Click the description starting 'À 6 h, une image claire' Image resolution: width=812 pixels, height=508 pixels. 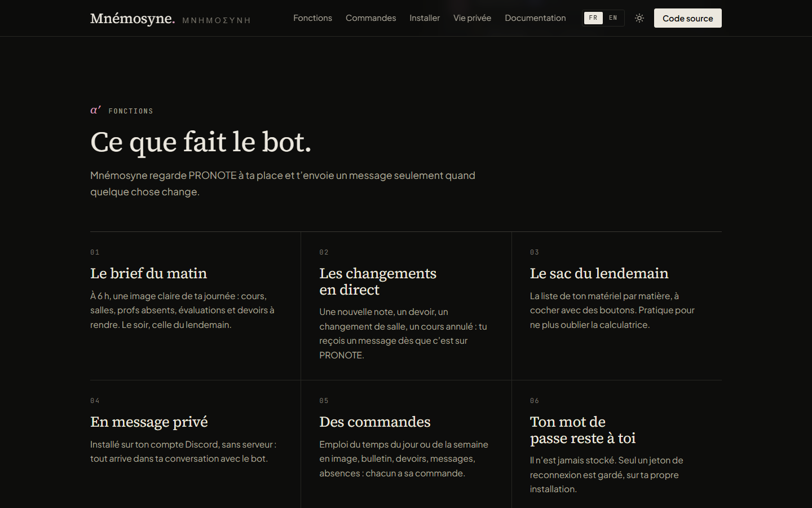tap(182, 310)
